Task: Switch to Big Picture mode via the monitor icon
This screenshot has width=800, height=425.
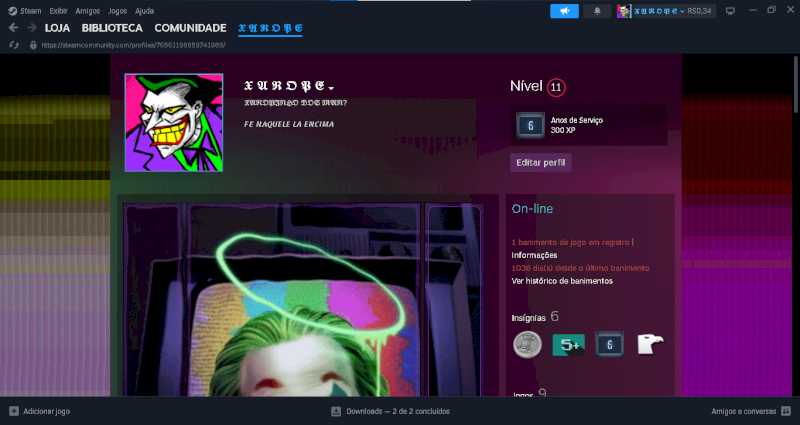Action: pos(731,11)
